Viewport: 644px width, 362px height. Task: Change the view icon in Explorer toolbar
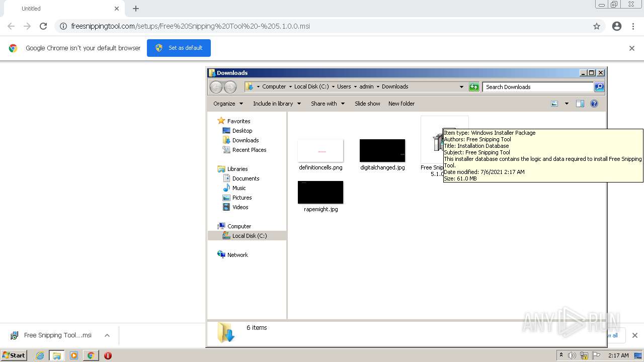[554, 104]
